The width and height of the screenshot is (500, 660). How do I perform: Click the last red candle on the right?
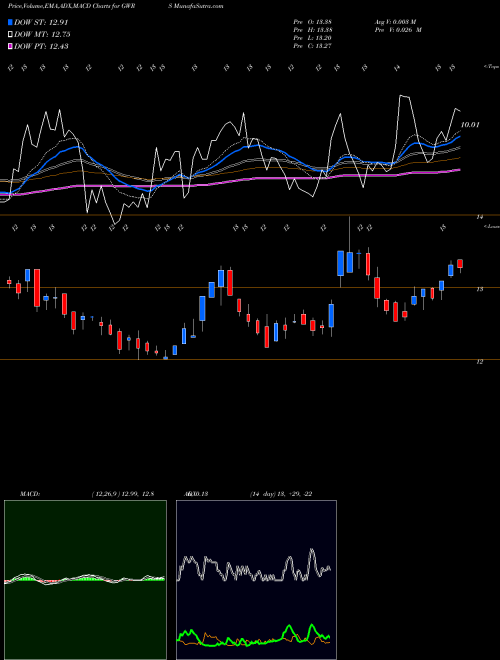click(x=460, y=263)
